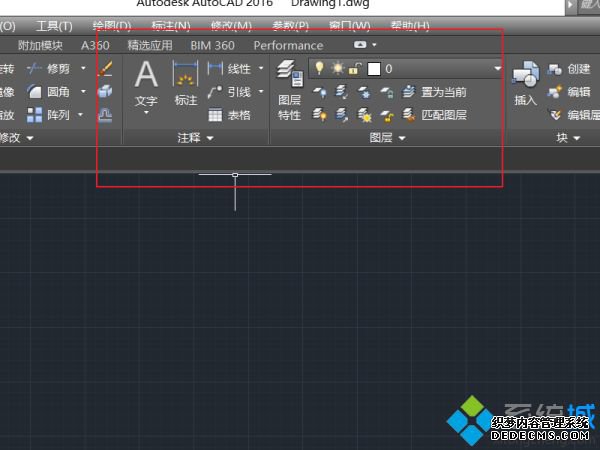
Task: Click layer 0 white color swatch
Action: click(x=374, y=69)
